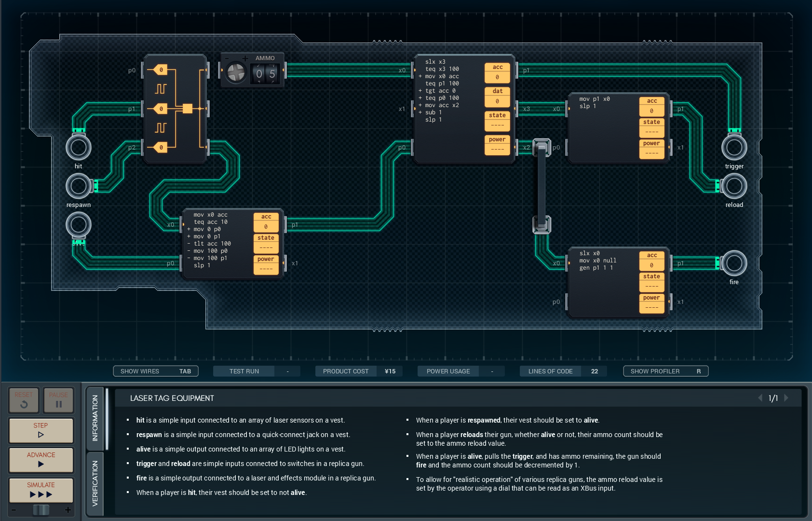Click the respawn input pin connector

78,186
